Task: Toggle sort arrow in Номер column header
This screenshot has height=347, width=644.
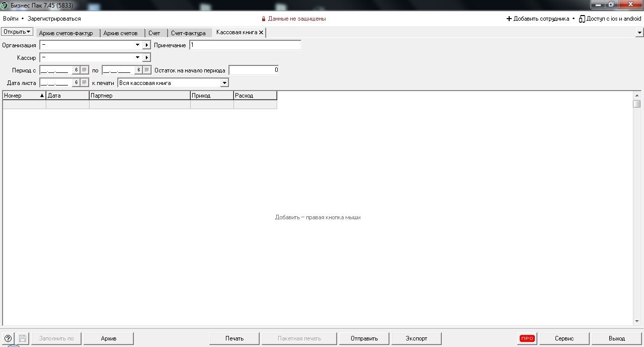Action: 42,96
